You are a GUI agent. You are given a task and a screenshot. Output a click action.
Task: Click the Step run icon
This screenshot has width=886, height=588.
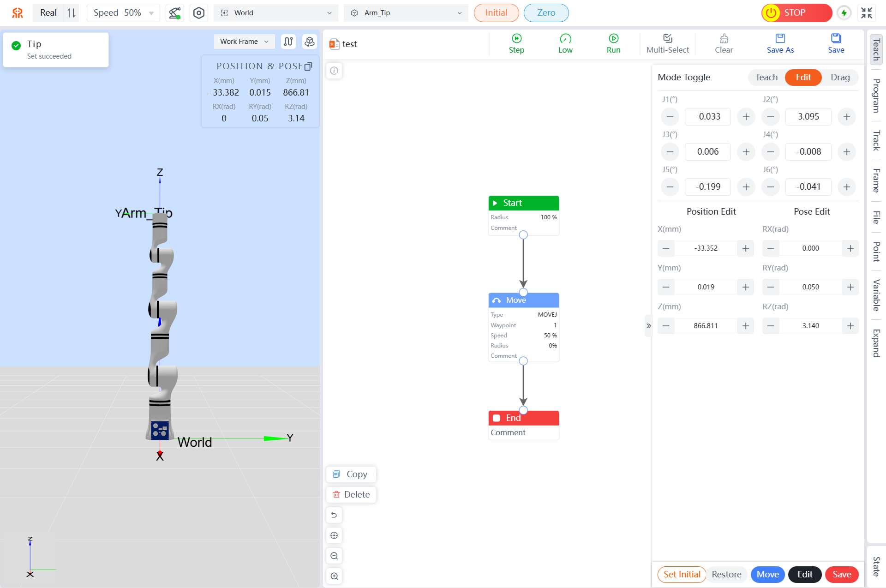[x=516, y=38]
